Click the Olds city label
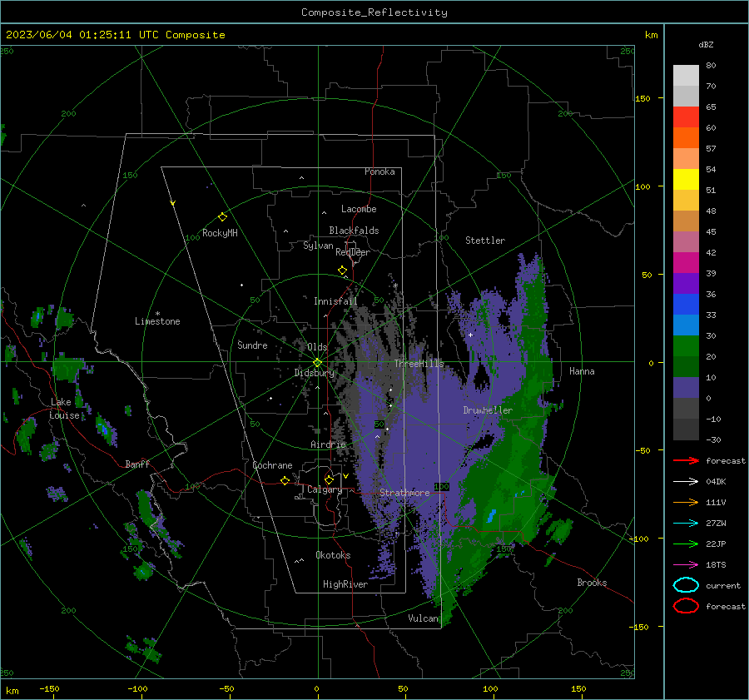This screenshot has width=749, height=700. pyautogui.click(x=317, y=347)
